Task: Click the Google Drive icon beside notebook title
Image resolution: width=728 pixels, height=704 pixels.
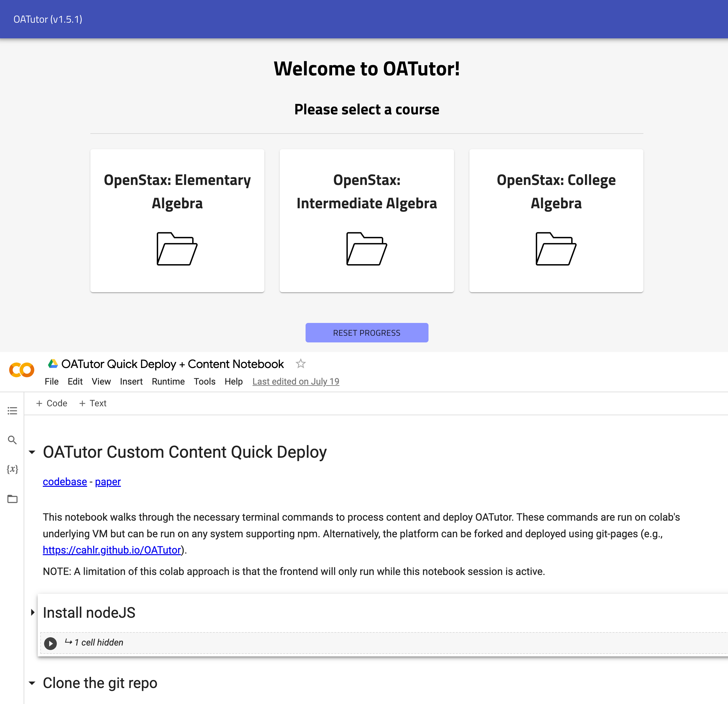Action: point(53,364)
